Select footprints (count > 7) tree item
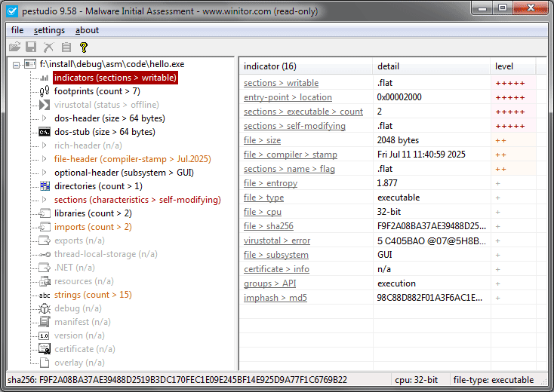554x392 pixels. (x=97, y=91)
